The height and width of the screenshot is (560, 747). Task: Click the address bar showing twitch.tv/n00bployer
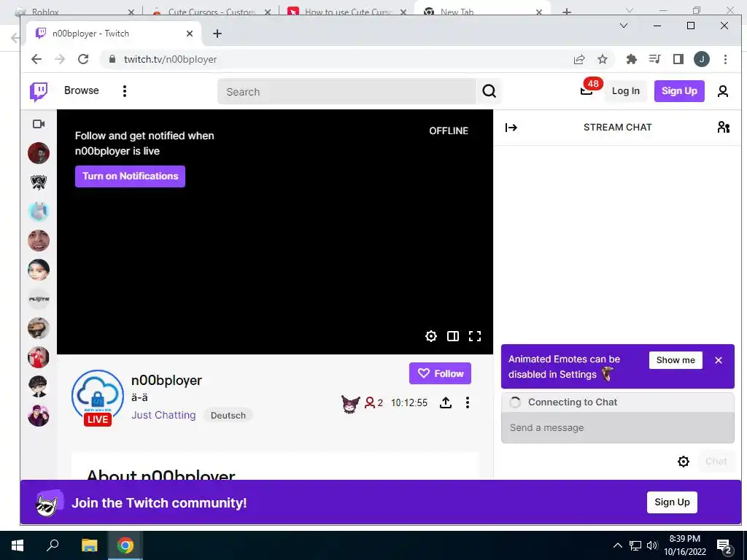pyautogui.click(x=333, y=59)
